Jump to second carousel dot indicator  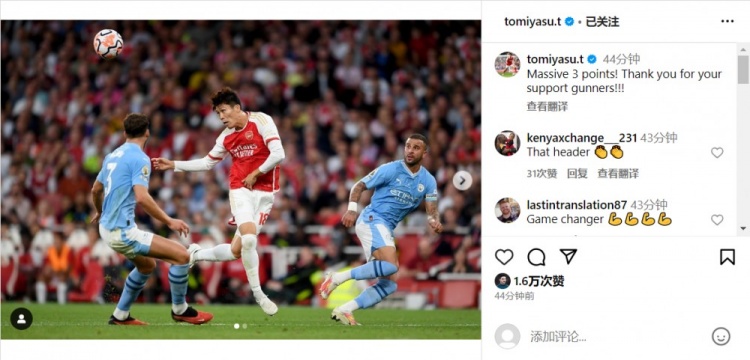tap(244, 326)
